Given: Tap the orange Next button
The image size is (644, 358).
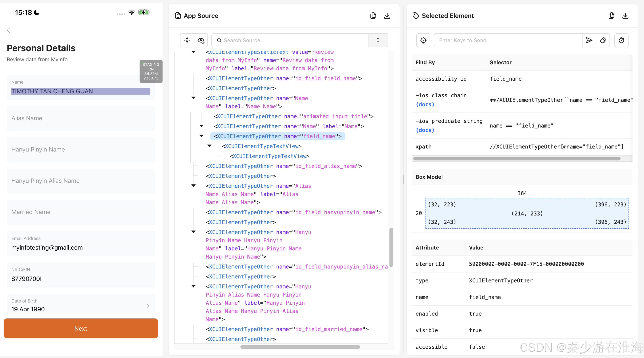Looking at the screenshot, I should (x=81, y=328).
